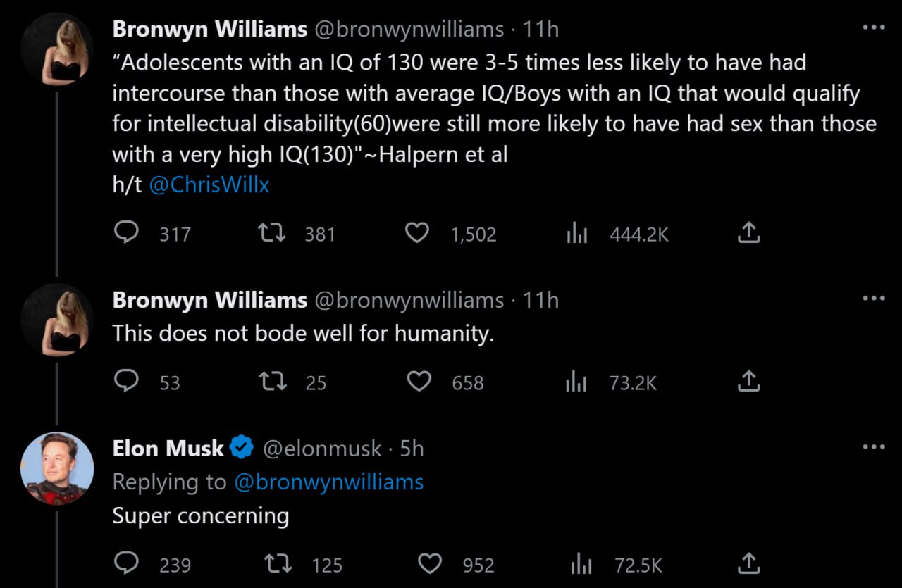
Task: Open more options on the second tweet
Action: (874, 299)
